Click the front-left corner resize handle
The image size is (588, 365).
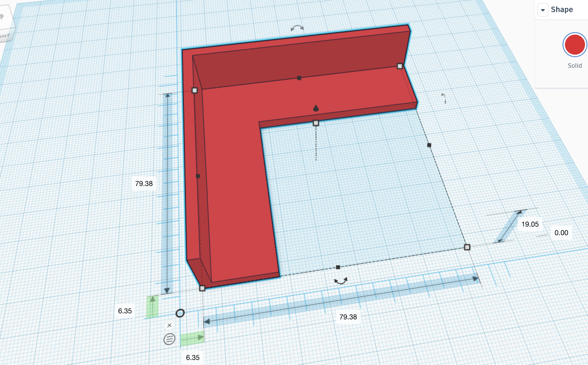click(202, 288)
